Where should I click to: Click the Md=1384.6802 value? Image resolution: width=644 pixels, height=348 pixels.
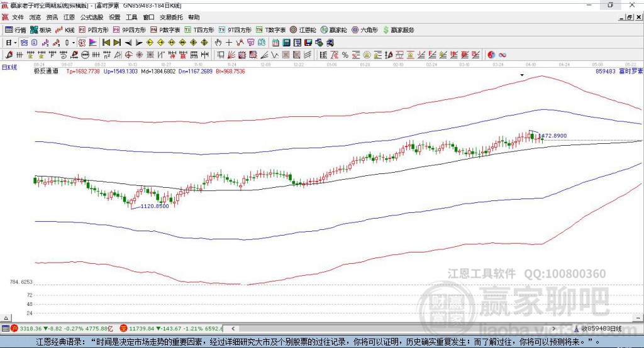click(x=158, y=72)
